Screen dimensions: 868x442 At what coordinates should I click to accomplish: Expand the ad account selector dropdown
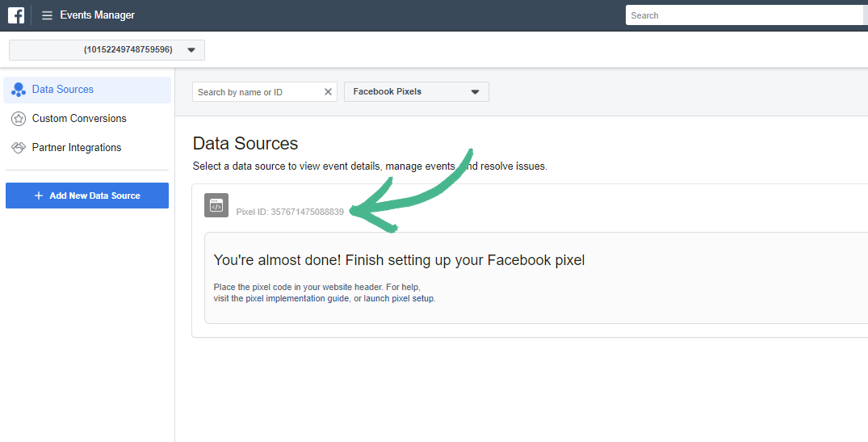click(191, 50)
